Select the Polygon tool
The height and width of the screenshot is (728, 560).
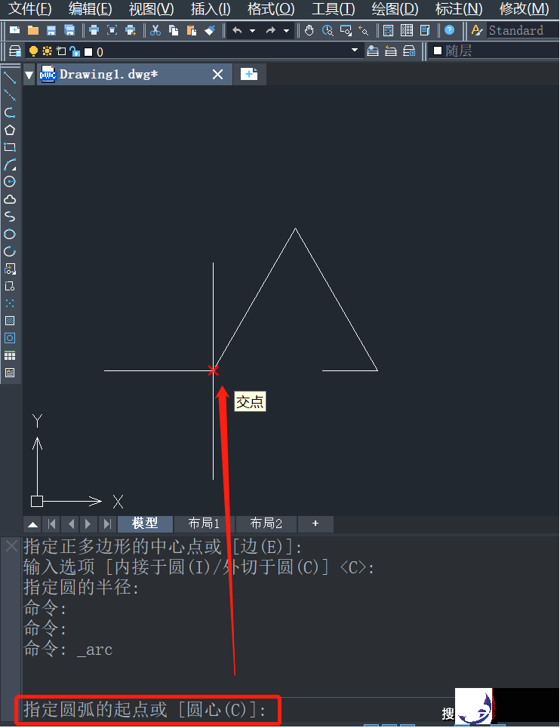[x=10, y=130]
